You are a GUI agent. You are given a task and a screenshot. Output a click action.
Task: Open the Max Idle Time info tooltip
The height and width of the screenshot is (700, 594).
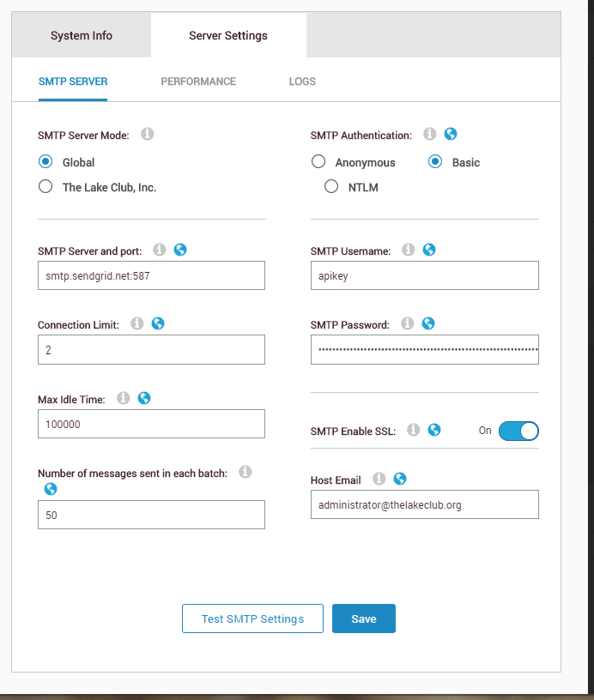[124, 398]
